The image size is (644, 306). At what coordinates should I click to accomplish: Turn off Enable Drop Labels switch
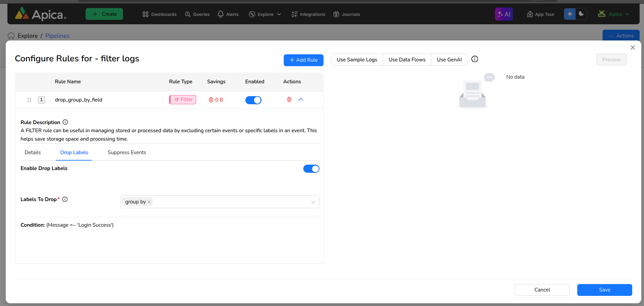[311, 169]
